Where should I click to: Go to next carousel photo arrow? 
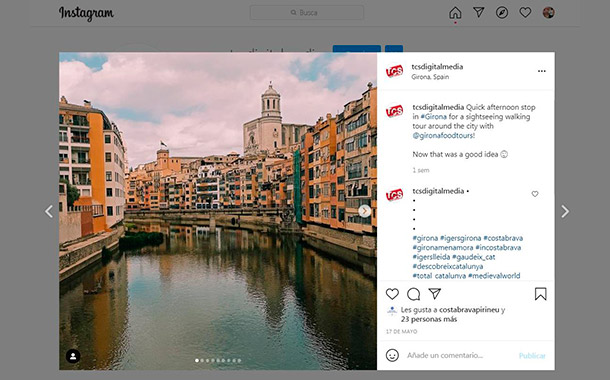[x=365, y=211]
